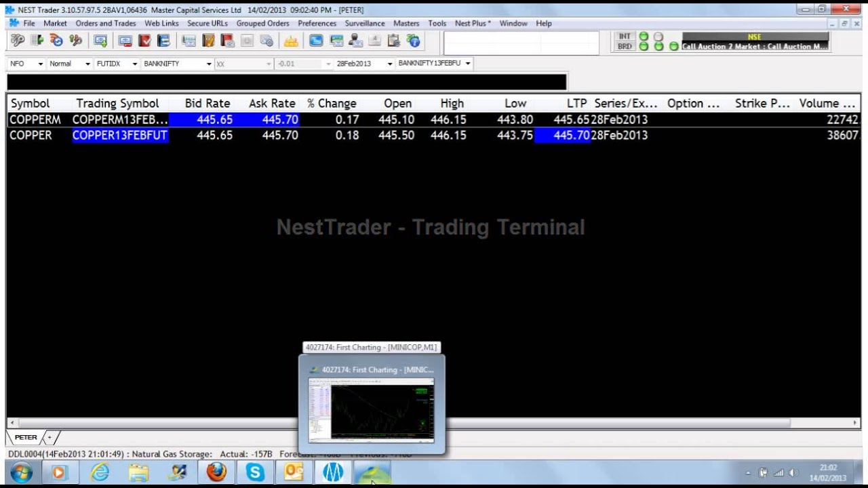The width and height of the screenshot is (868, 488).
Task: Open the Surveillance menu
Action: 365,23
